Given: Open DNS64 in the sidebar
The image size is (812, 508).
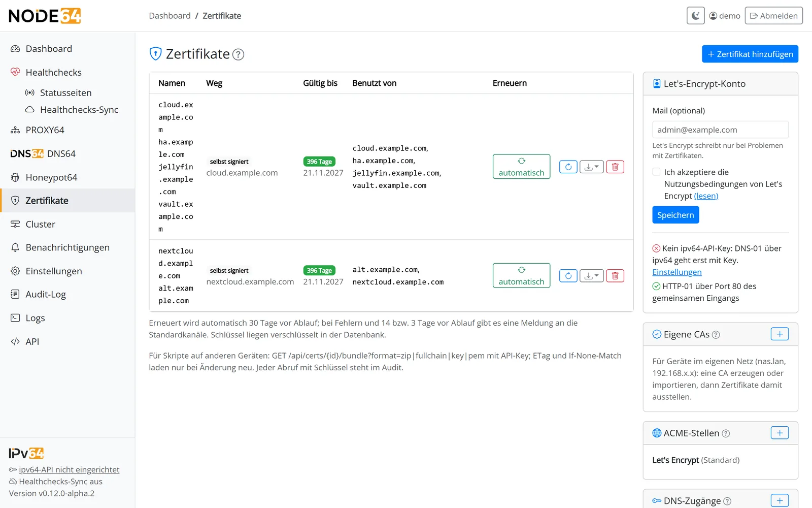Looking at the screenshot, I should click(67, 153).
